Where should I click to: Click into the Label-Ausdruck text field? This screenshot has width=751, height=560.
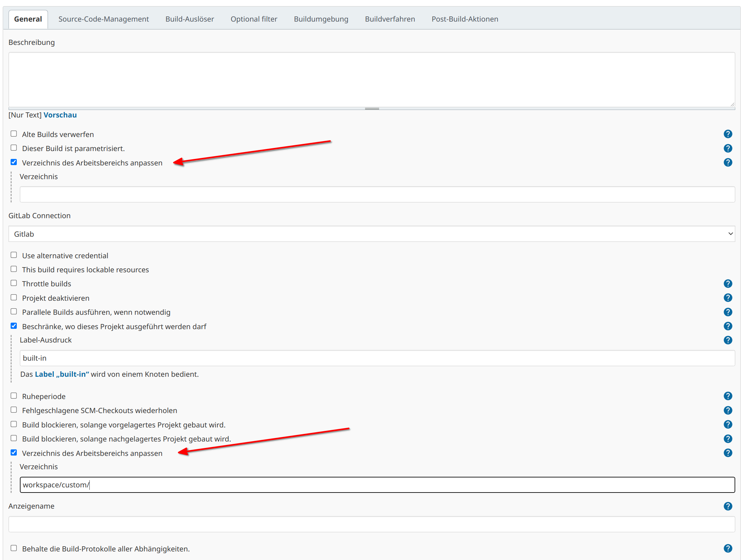(x=377, y=358)
